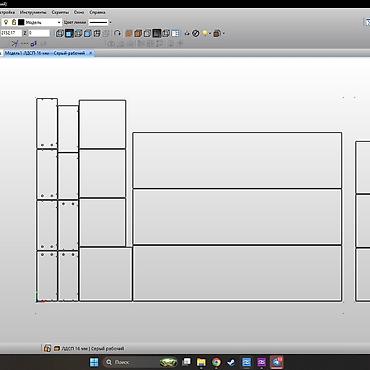The height and width of the screenshot is (370, 370).
Task: Toggle layer visibility light bulb icon
Action: pos(6,22)
